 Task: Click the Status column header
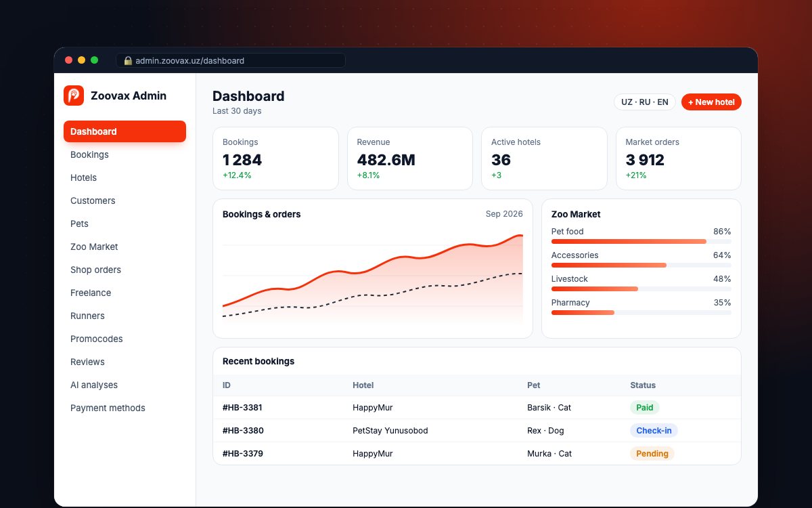pyautogui.click(x=643, y=385)
